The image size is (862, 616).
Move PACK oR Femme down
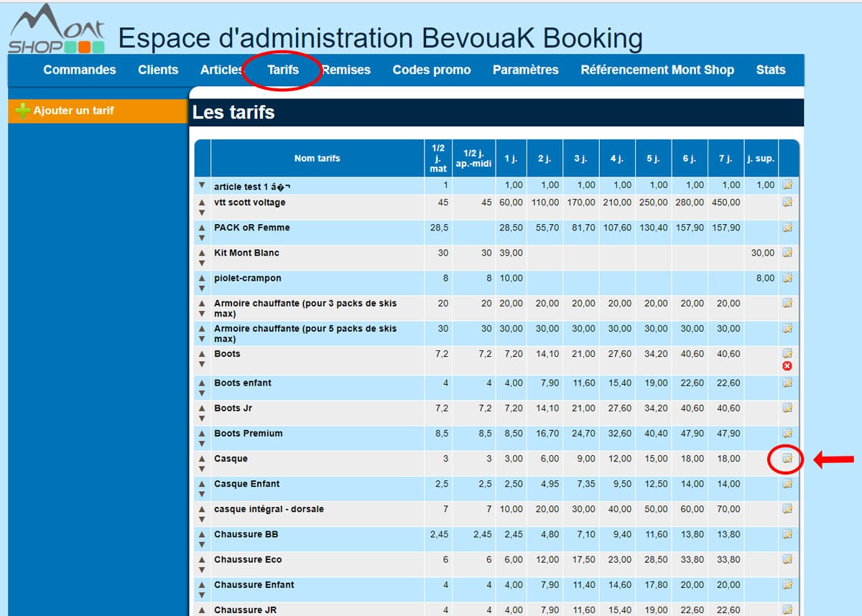pos(202,238)
